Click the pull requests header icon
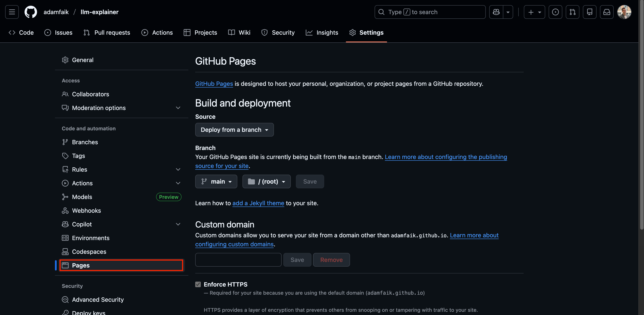This screenshot has width=644, height=315. point(572,12)
